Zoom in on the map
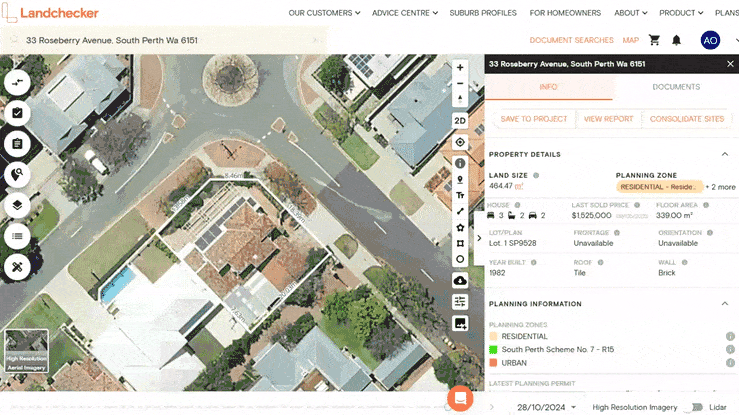 [460, 67]
